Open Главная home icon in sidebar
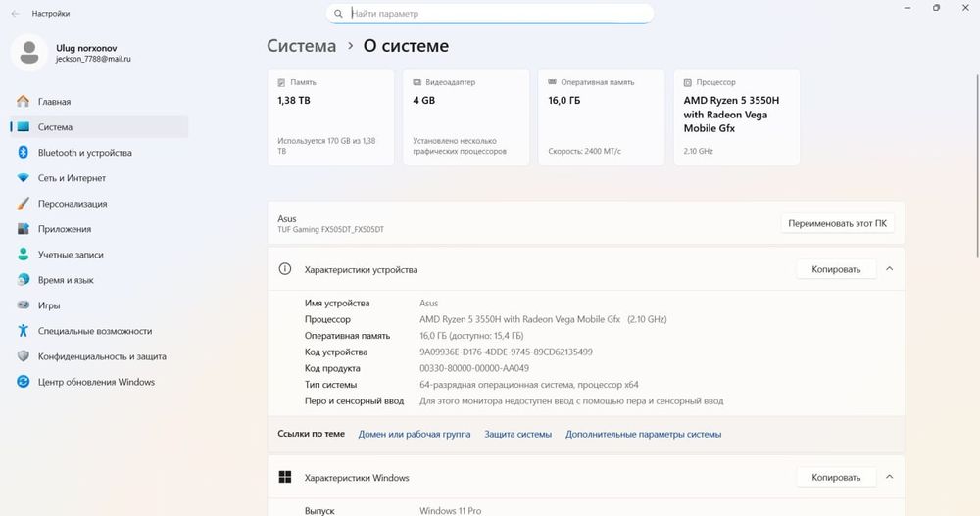This screenshot has width=980, height=516. point(24,101)
